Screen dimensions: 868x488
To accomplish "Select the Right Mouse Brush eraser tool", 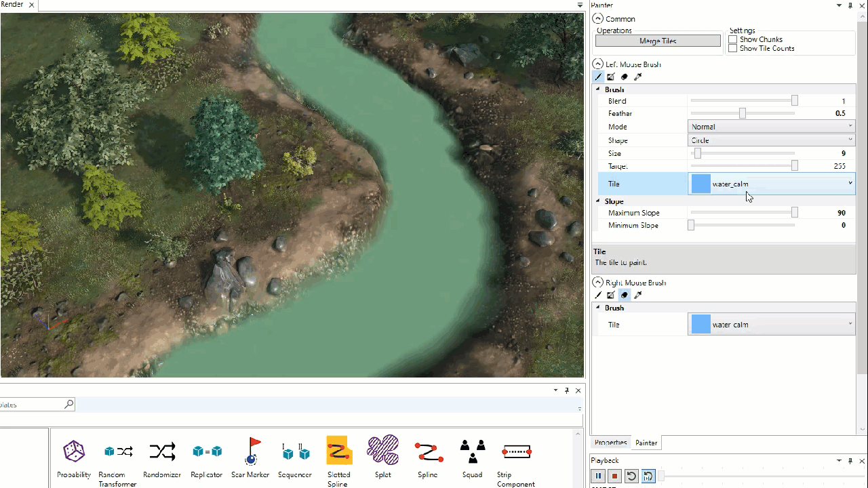I will coord(625,296).
